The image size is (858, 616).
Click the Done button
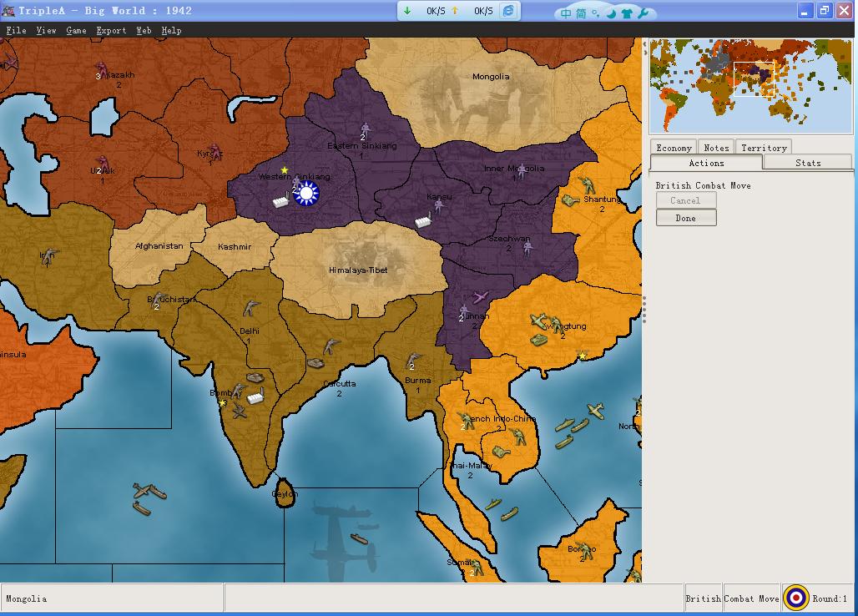pyautogui.click(x=685, y=218)
